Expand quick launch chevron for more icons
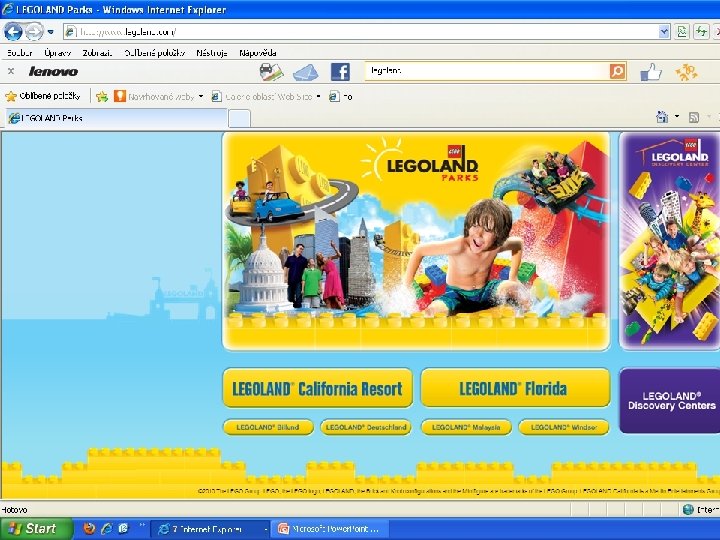Image resolution: width=720 pixels, height=540 pixels. pyautogui.click(x=141, y=525)
